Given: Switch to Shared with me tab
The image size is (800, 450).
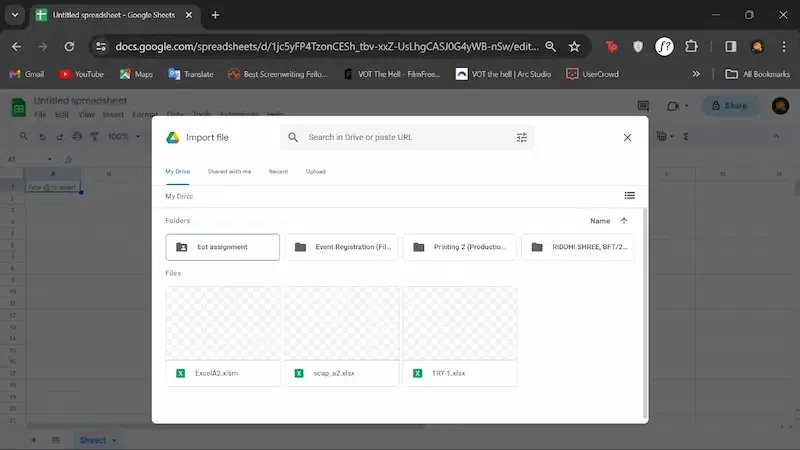Looking at the screenshot, I should 229,171.
